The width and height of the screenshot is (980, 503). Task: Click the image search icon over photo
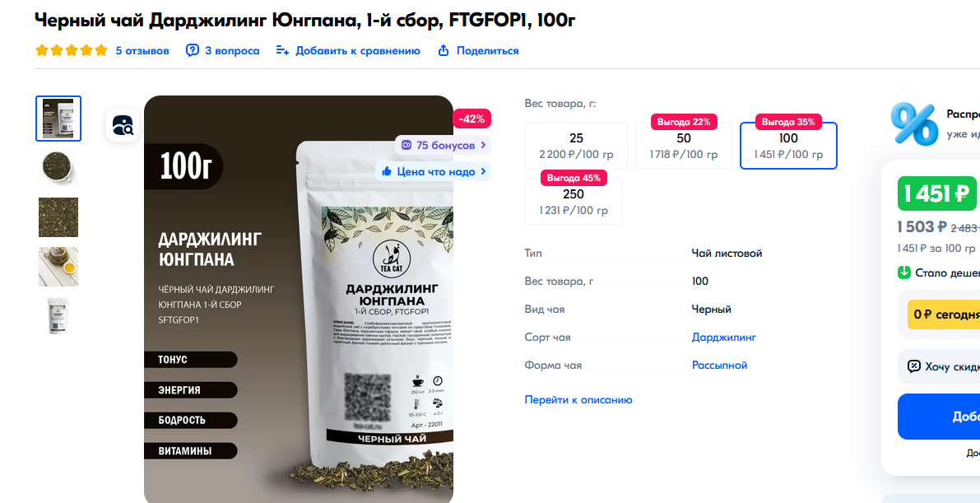click(x=123, y=125)
